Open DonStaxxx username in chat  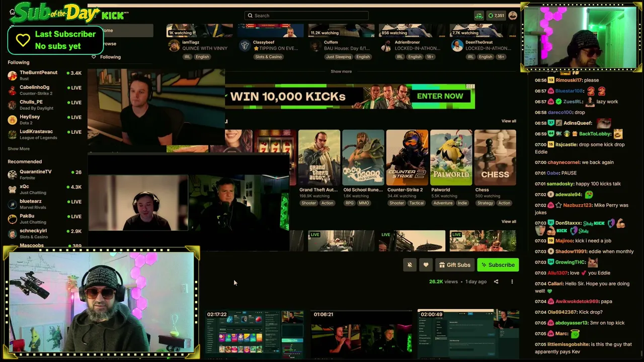point(569,223)
